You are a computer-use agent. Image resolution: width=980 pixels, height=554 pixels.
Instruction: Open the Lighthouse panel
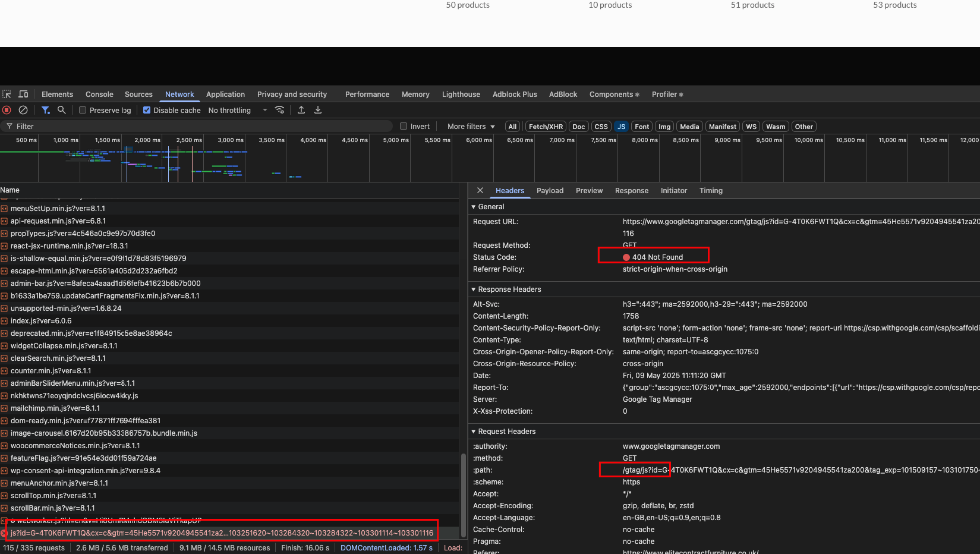(461, 95)
